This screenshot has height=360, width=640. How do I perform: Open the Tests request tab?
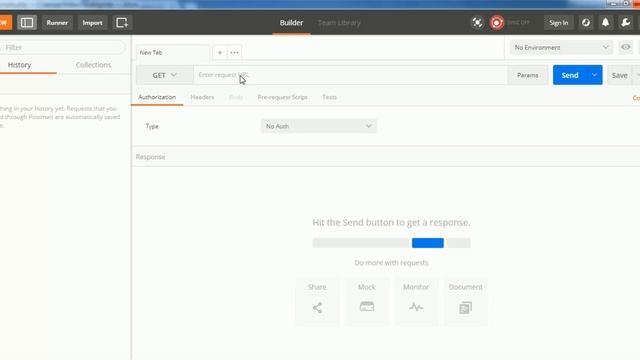(x=329, y=97)
